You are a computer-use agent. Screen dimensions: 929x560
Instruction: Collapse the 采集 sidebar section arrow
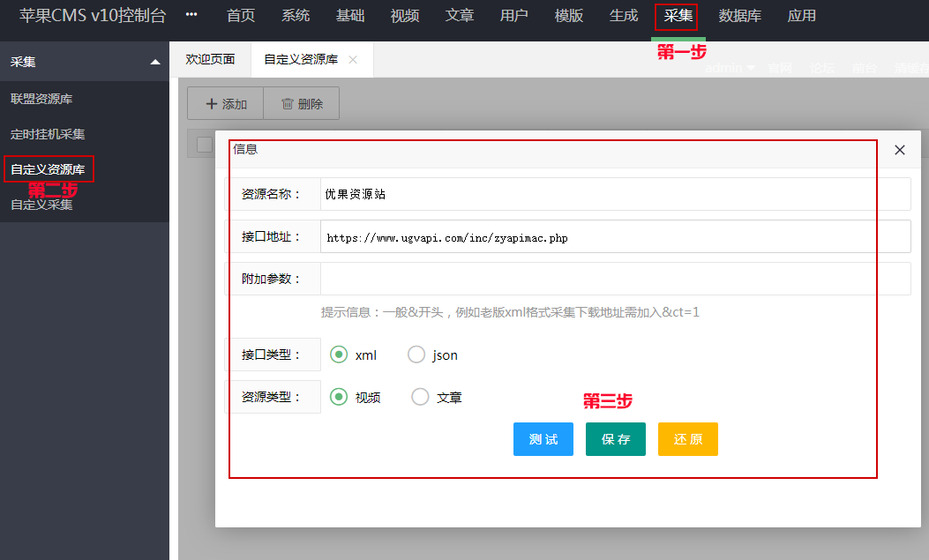(x=155, y=62)
